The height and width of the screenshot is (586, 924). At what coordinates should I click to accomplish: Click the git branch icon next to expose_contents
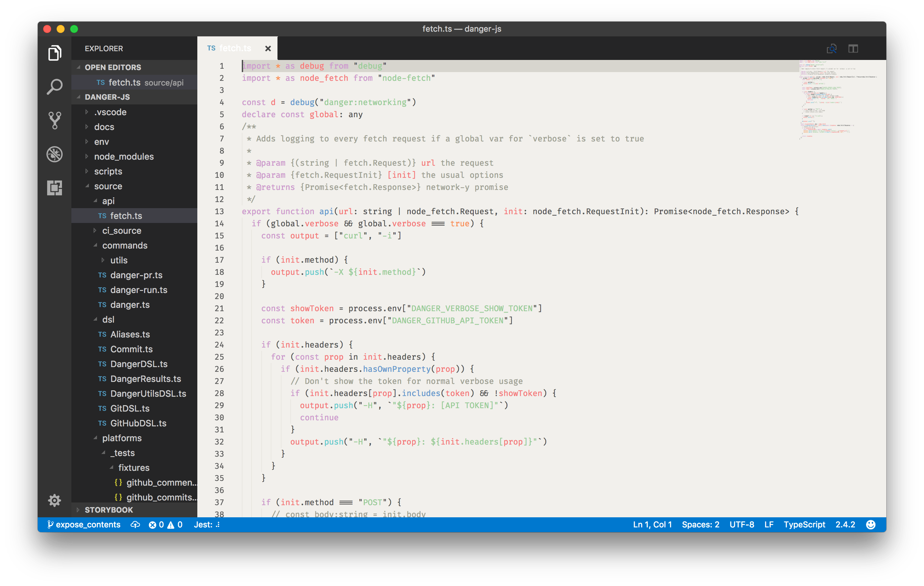click(50, 524)
